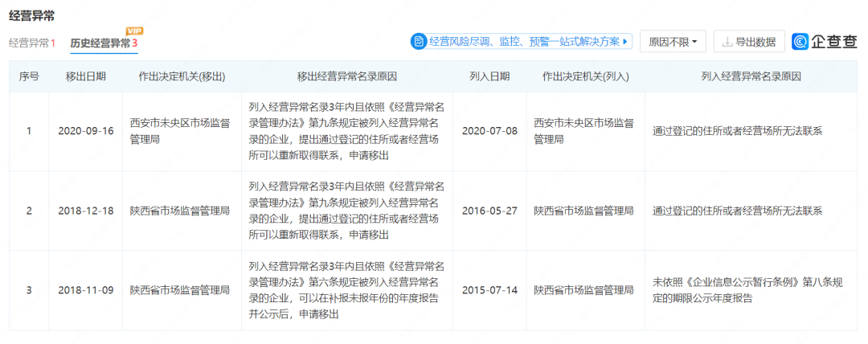Click the 2018-11-09 removal date cell
The height and width of the screenshot is (344, 868).
(85, 290)
